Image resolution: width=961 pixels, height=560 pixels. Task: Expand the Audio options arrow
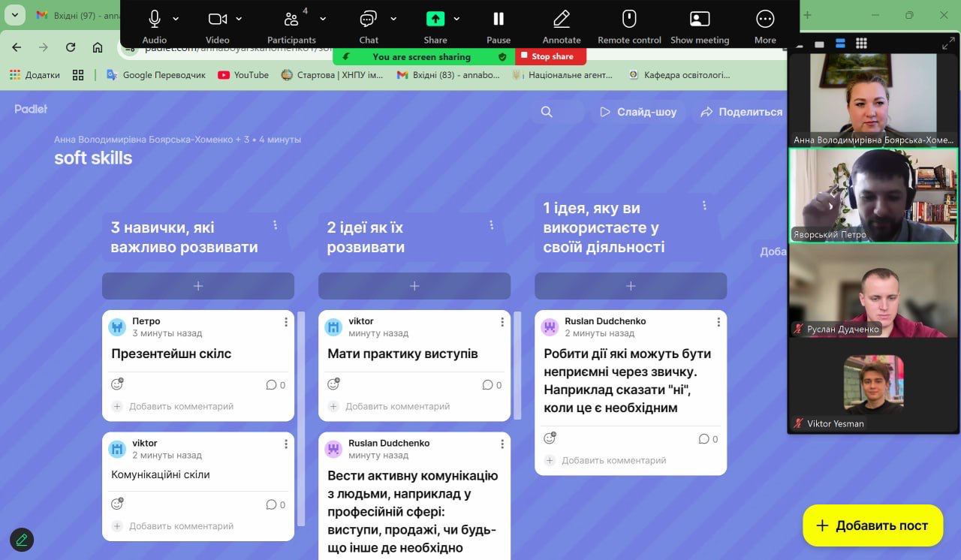pyautogui.click(x=176, y=19)
